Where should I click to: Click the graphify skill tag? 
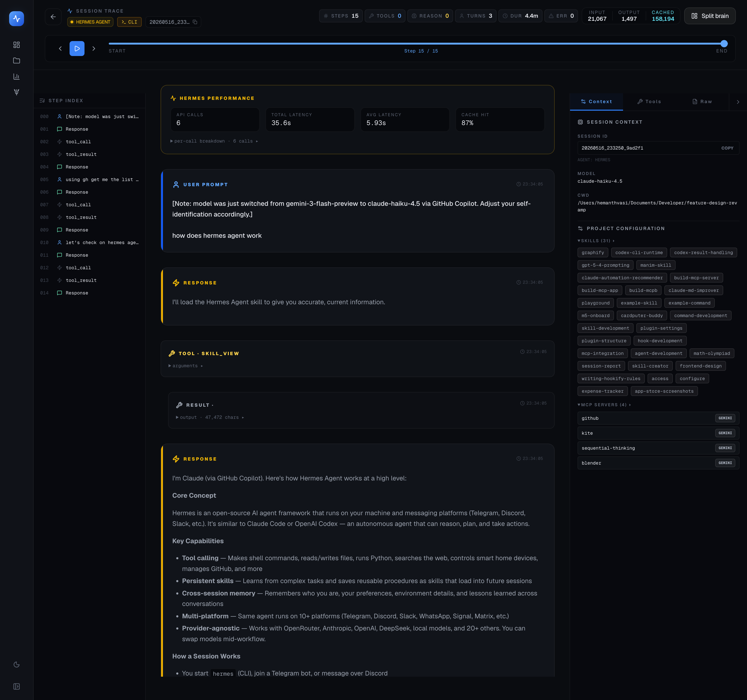[592, 252]
